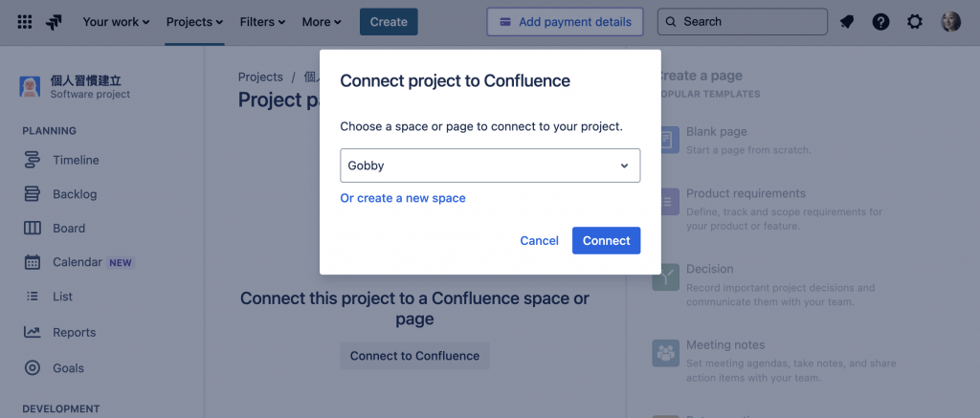Open the settings gear icon
This screenshot has height=418, width=980.
point(915,22)
